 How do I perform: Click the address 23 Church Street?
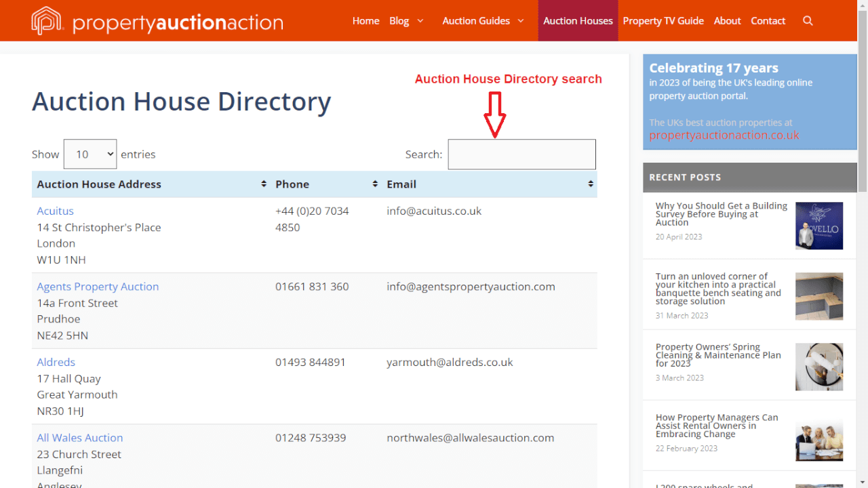pos(79,454)
